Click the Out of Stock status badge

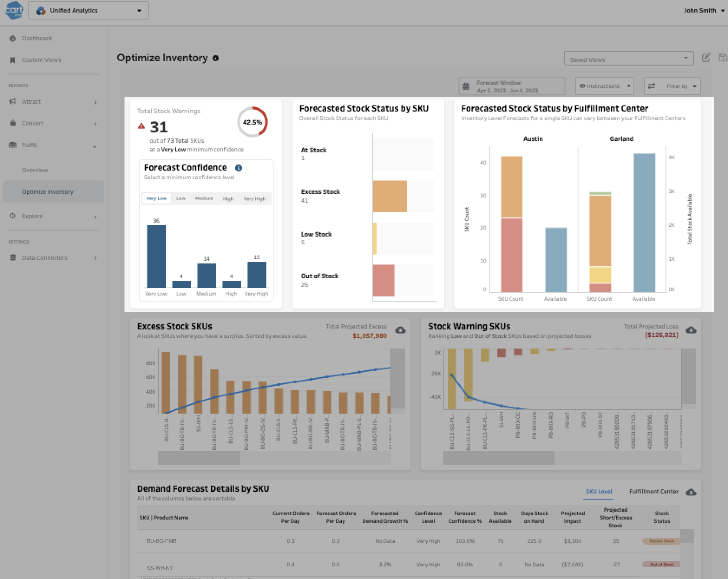click(662, 565)
